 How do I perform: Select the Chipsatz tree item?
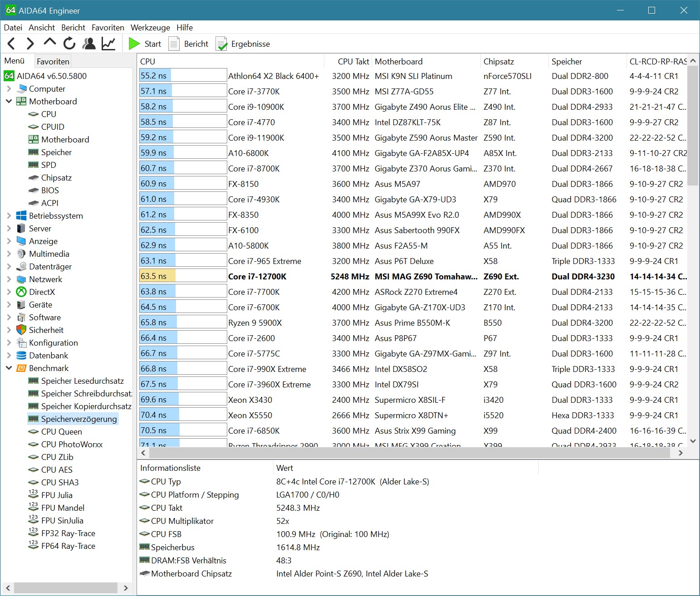point(56,177)
